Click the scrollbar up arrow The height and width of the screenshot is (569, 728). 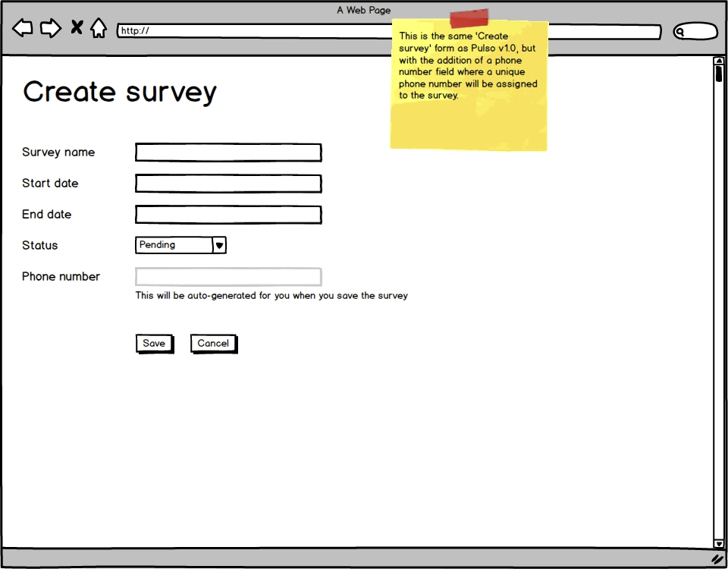[x=719, y=61]
